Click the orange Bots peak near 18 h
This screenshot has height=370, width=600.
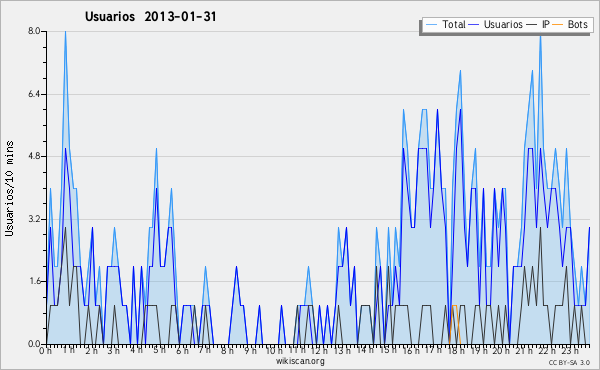tap(454, 306)
